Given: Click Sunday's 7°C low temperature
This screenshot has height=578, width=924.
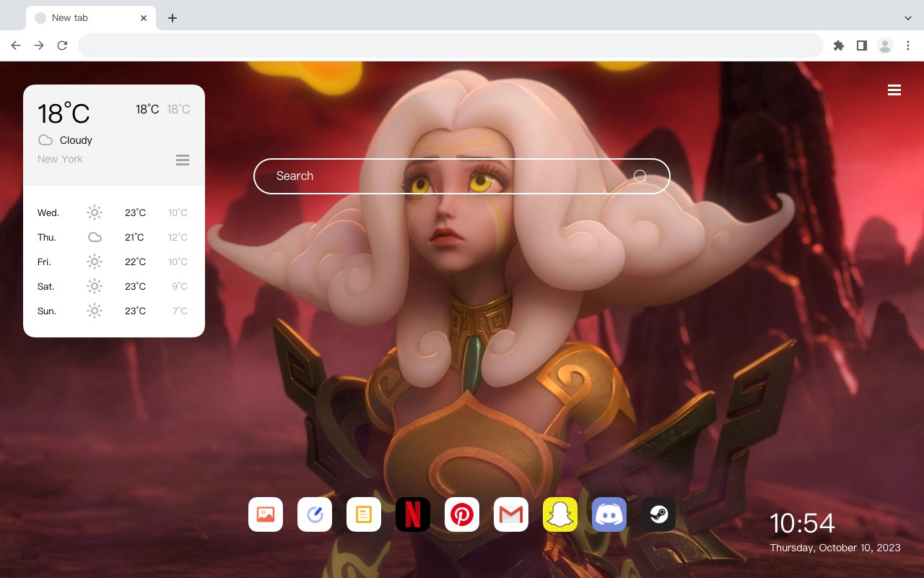Looking at the screenshot, I should pyautogui.click(x=180, y=311).
